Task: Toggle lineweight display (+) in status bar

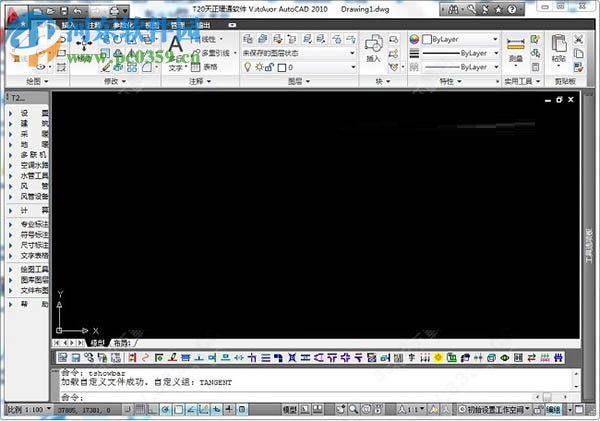Action: coord(229,410)
